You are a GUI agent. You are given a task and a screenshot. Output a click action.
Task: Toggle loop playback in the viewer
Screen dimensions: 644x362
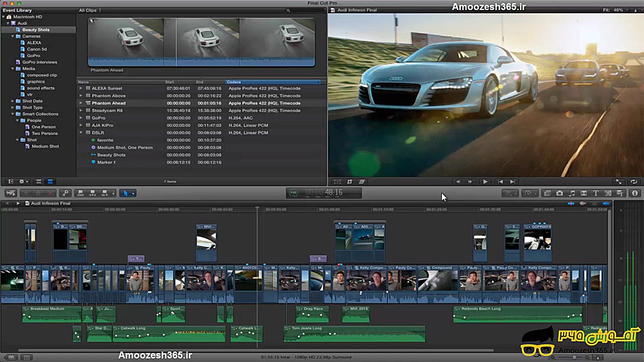point(633,182)
